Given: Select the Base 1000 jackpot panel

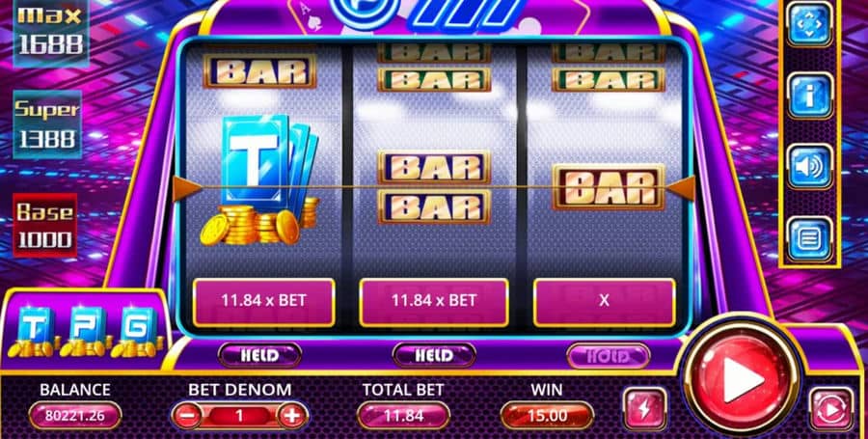Looking at the screenshot, I should pyautogui.click(x=44, y=225).
